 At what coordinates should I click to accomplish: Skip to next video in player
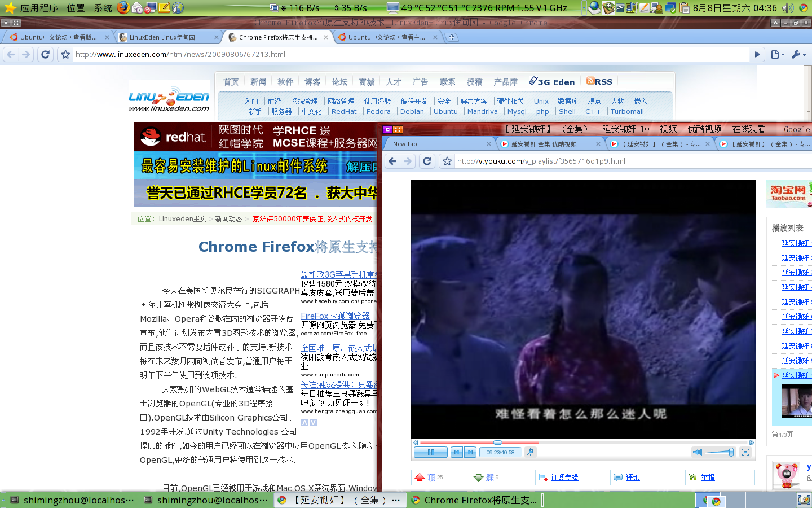point(470,452)
